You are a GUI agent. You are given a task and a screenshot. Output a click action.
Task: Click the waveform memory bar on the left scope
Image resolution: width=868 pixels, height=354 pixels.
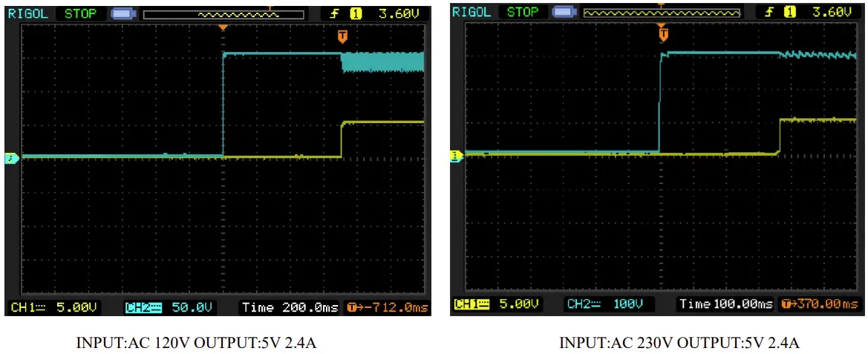point(223,15)
